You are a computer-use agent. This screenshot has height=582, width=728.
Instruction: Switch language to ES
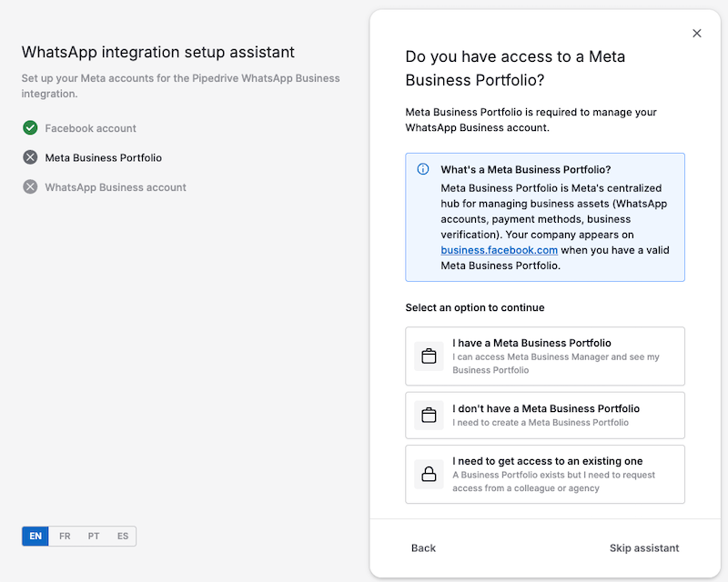point(123,536)
